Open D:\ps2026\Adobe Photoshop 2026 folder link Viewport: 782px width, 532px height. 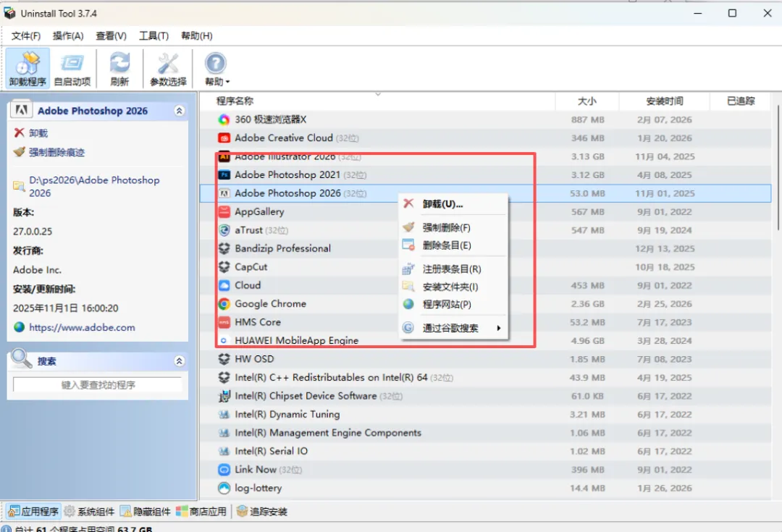[94, 187]
